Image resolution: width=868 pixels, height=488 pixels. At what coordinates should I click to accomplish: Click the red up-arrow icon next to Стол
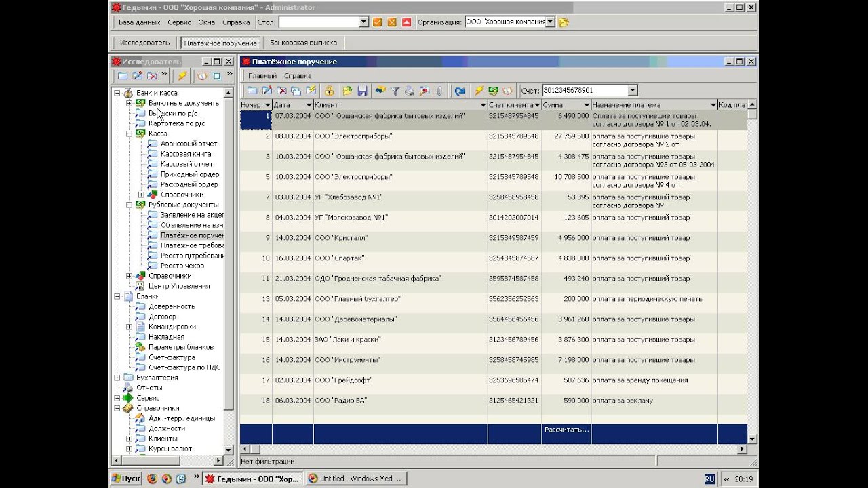click(x=406, y=22)
